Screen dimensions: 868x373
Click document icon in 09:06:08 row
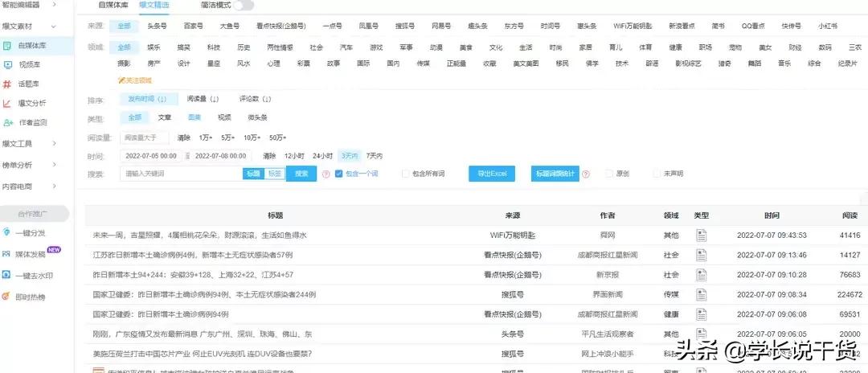click(702, 314)
